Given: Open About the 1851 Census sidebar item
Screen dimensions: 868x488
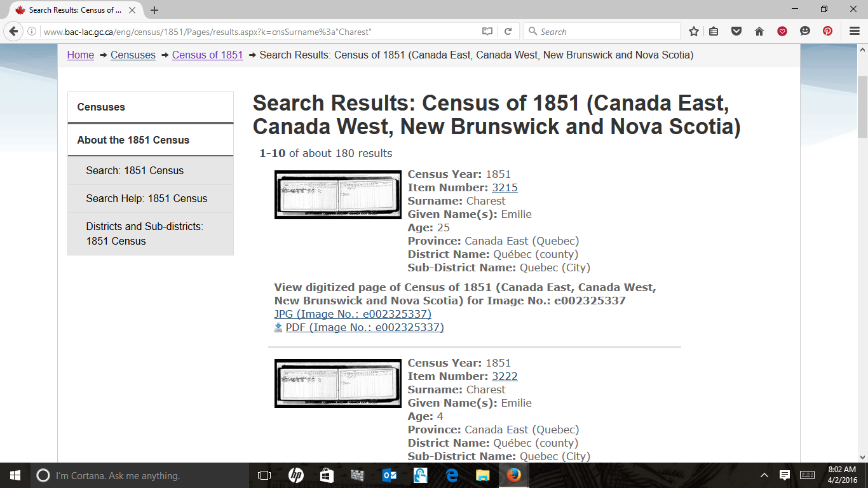Looking at the screenshot, I should (151, 140).
